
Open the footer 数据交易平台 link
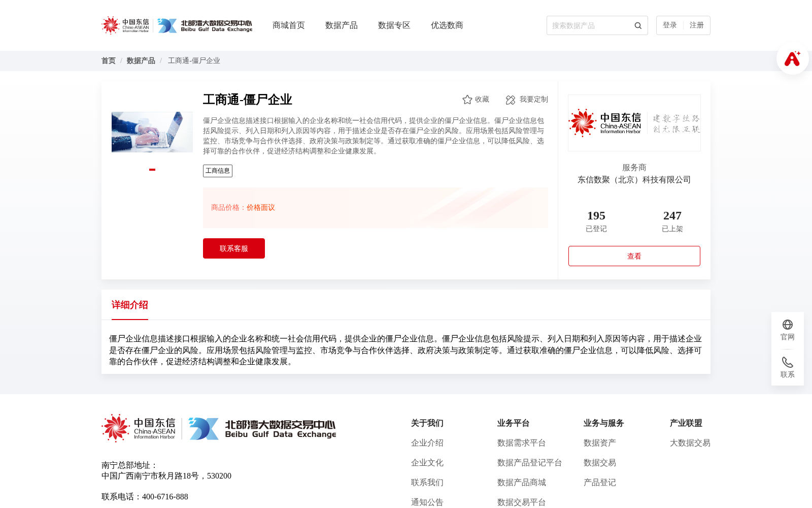(x=522, y=502)
